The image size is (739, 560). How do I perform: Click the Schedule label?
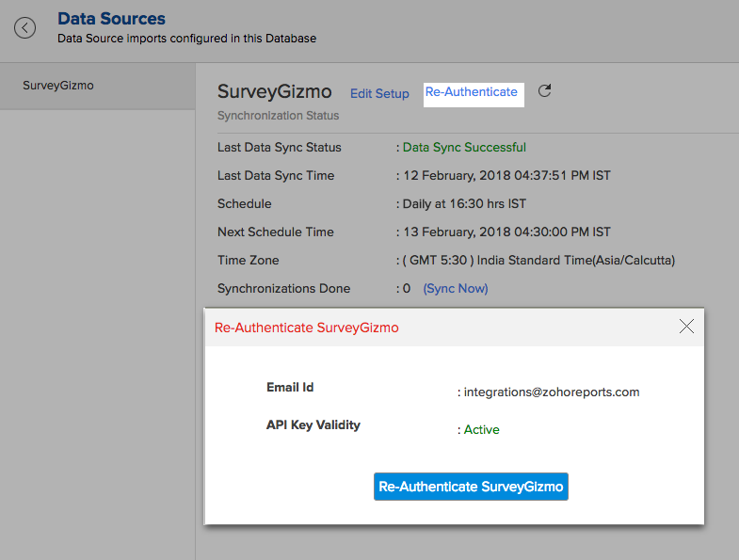pos(244,204)
